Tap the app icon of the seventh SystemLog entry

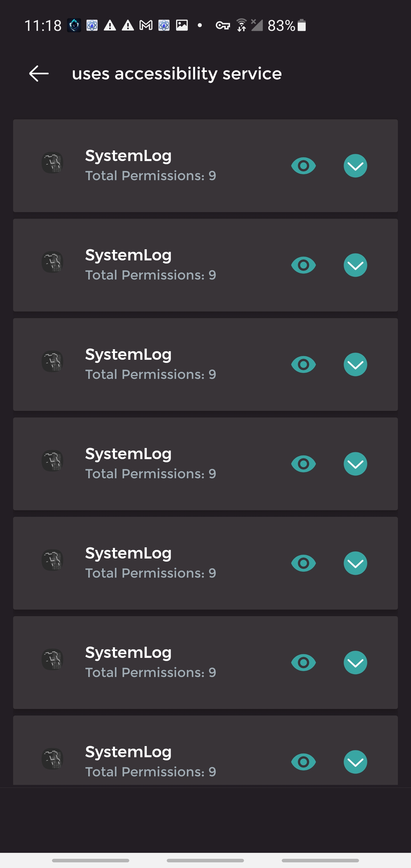[53, 759]
